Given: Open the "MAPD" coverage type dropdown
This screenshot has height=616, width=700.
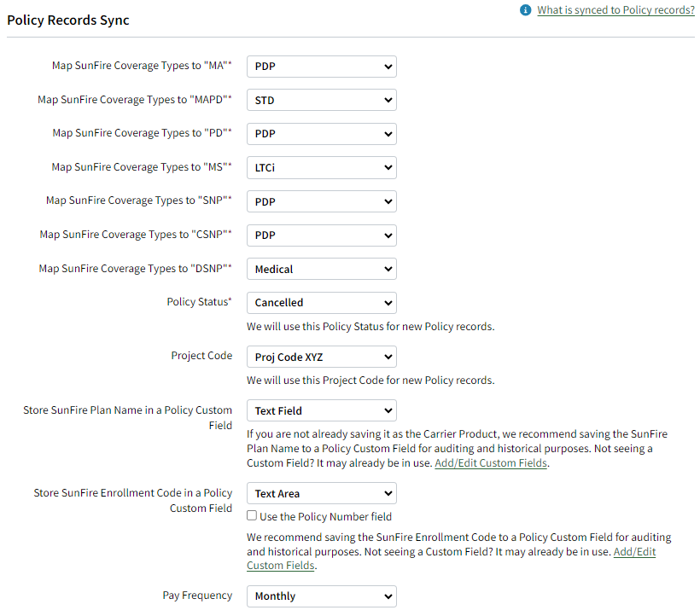Looking at the screenshot, I should click(322, 101).
